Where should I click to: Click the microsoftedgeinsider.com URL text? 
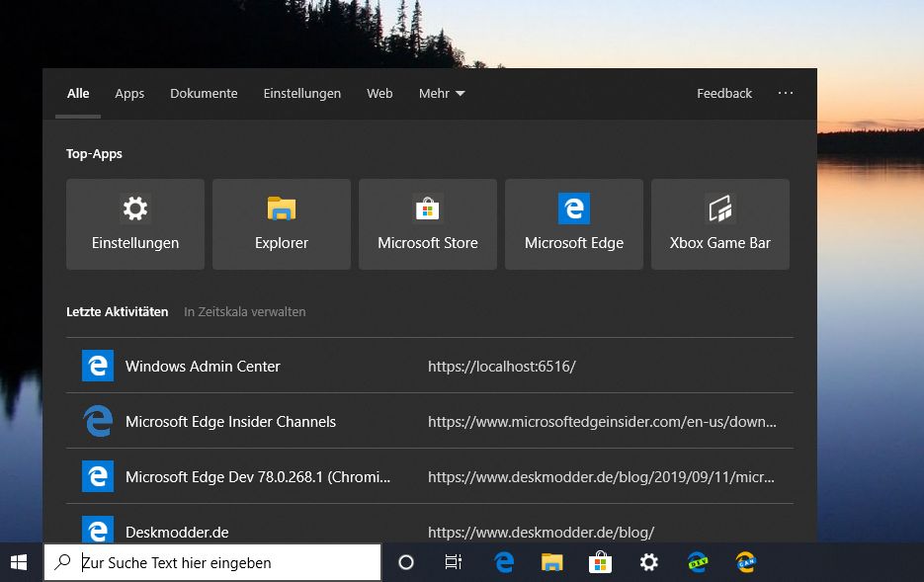click(x=602, y=422)
